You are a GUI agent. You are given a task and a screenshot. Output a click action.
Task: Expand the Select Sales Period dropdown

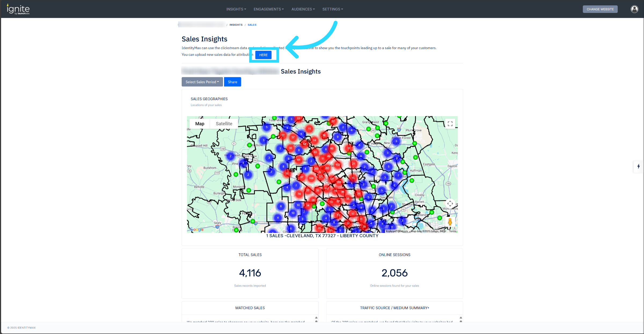pyautogui.click(x=202, y=82)
